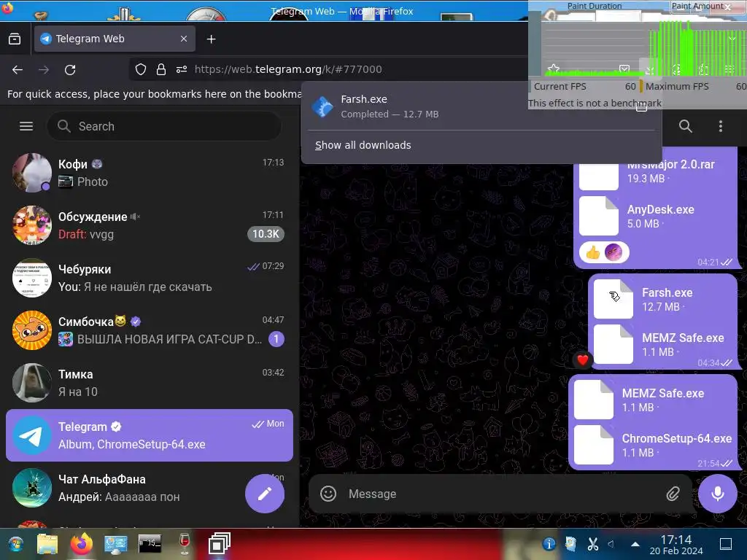View site security padlock info
This screenshot has height=560, width=747.
pos(161,69)
